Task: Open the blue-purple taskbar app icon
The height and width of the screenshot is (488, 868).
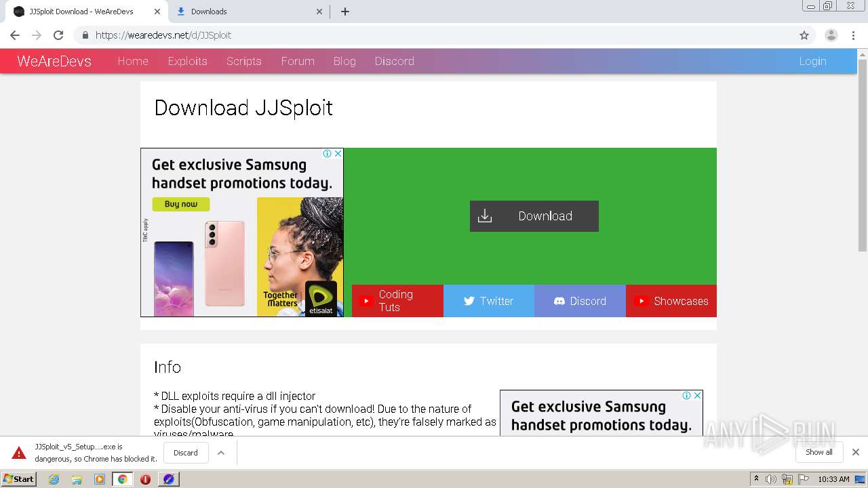Action: tap(169, 479)
